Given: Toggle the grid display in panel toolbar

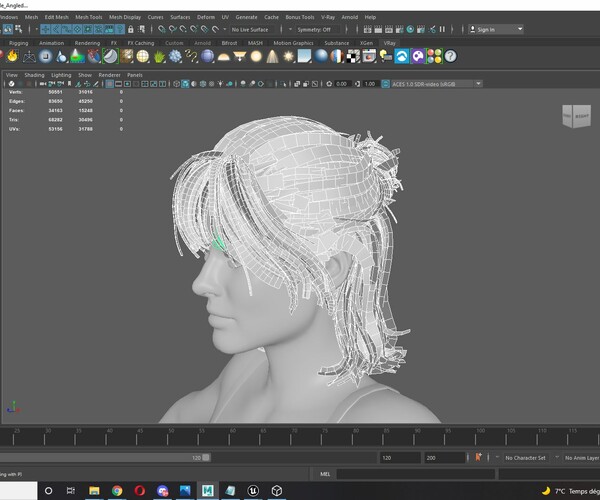Looking at the screenshot, I should click(109, 84).
